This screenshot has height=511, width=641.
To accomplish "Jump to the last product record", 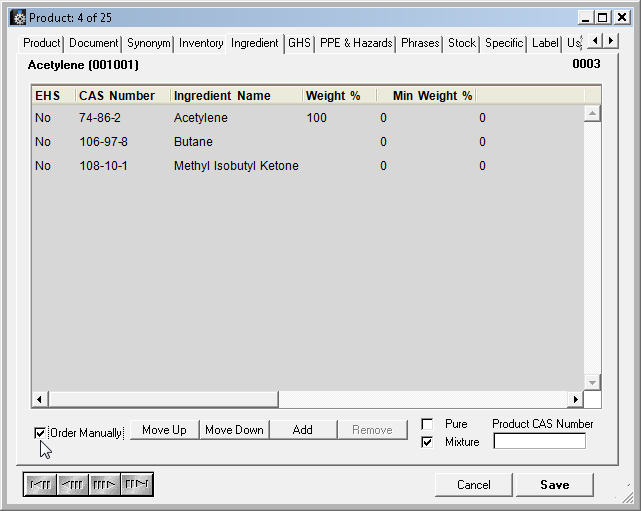I will tap(136, 485).
